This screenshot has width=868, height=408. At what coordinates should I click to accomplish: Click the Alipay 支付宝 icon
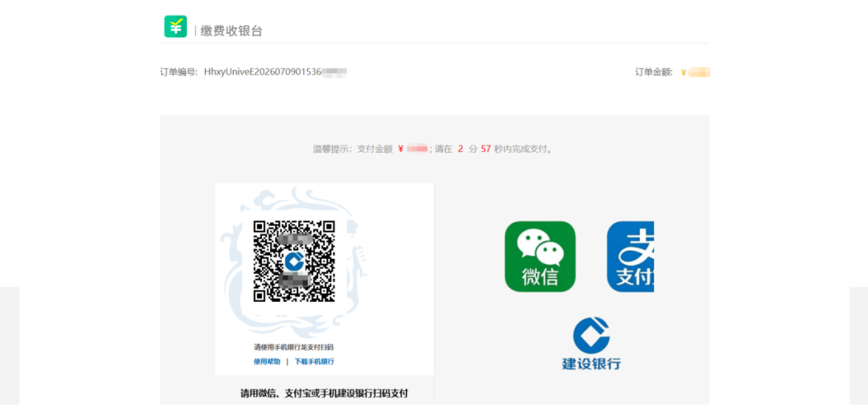pyautogui.click(x=631, y=256)
